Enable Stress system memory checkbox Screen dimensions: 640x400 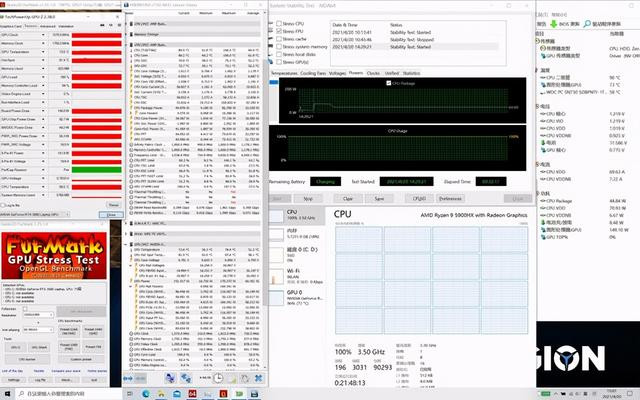(279, 47)
